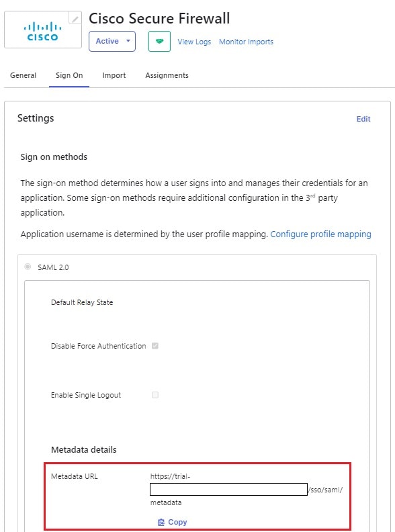The height and width of the screenshot is (532, 395).
Task: Go to the Import tab
Action: click(114, 75)
